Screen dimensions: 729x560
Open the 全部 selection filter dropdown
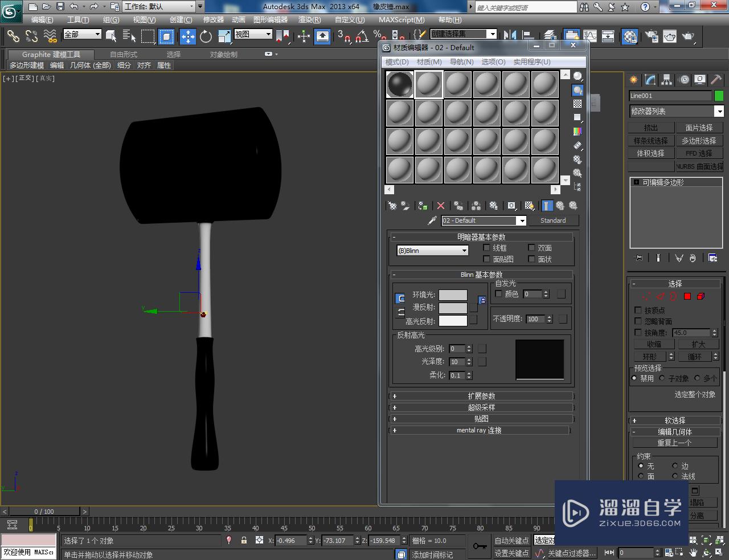82,34
